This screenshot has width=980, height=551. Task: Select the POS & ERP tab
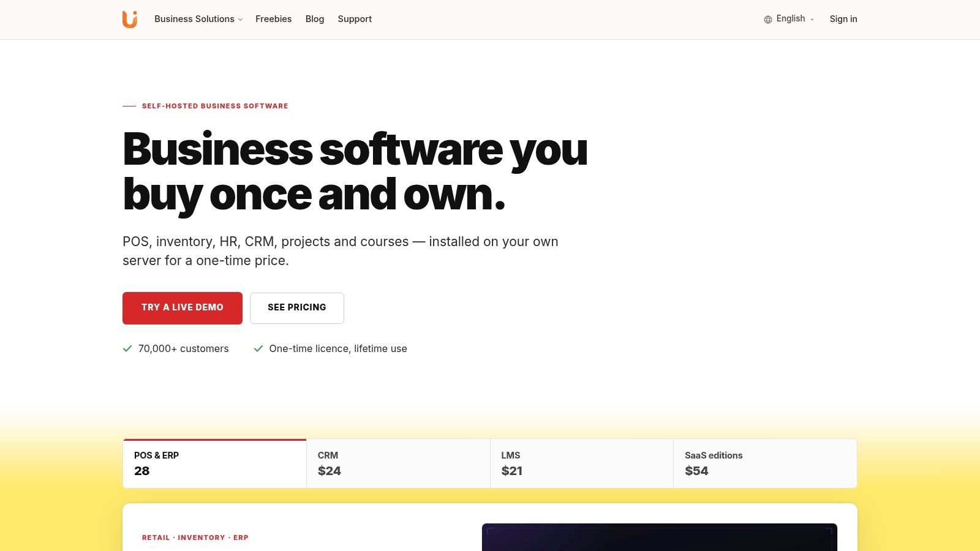pyautogui.click(x=214, y=463)
